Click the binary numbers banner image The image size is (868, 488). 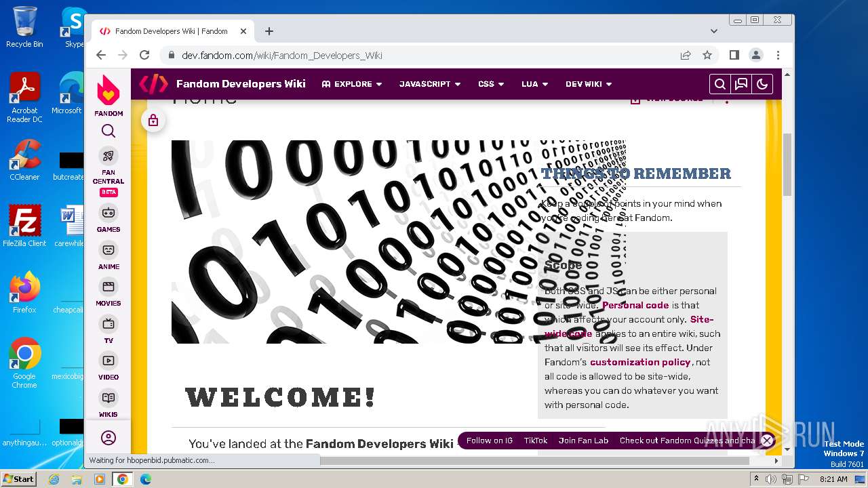398,241
